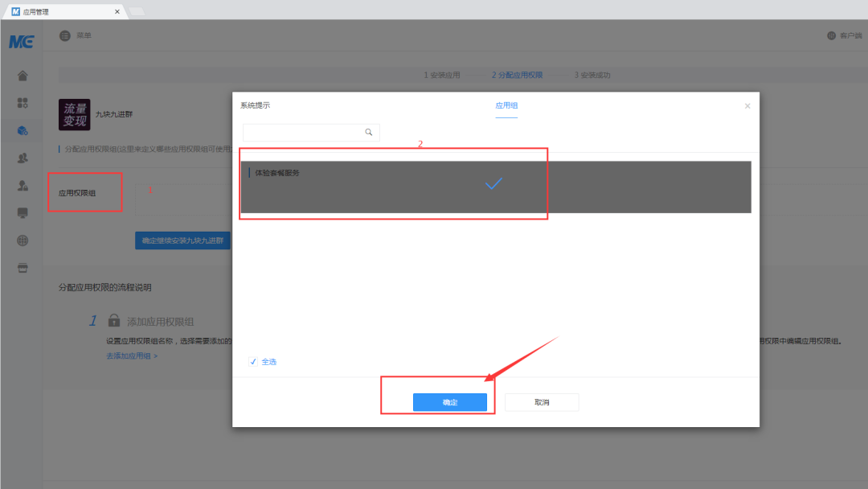Click the search magnifier icon in dialog
This screenshot has width=868, height=489.
[x=369, y=133]
